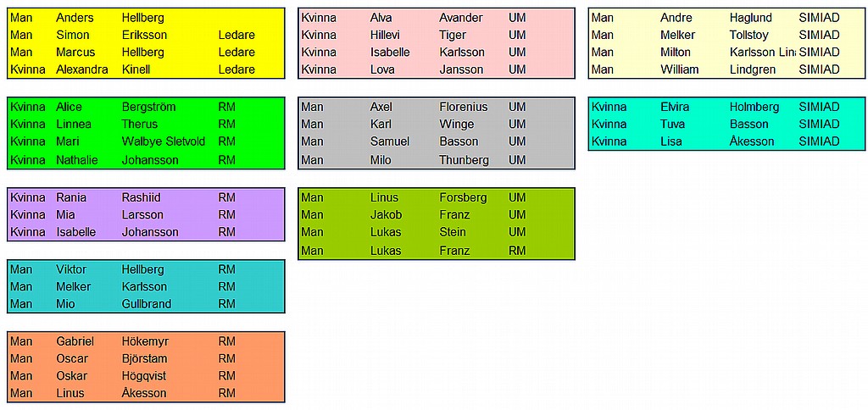This screenshot has height=410, width=868.
Task: Click the first name William
Action: tap(680, 69)
